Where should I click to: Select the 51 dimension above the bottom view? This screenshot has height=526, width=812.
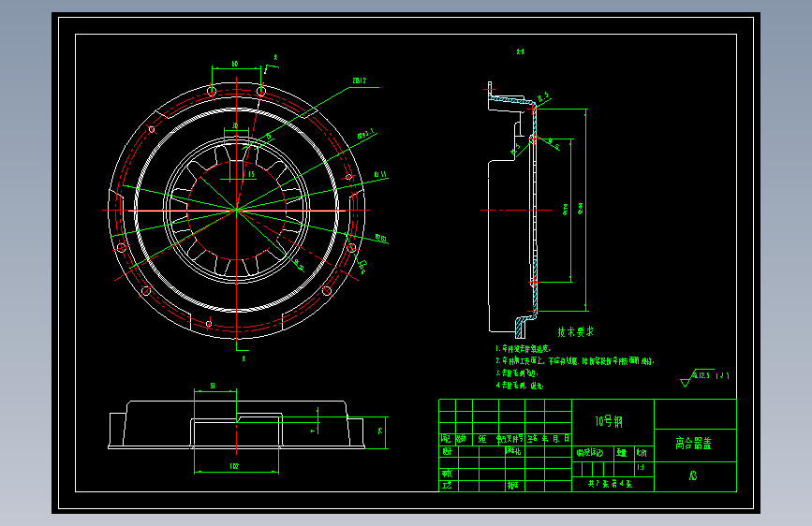pyautogui.click(x=213, y=386)
